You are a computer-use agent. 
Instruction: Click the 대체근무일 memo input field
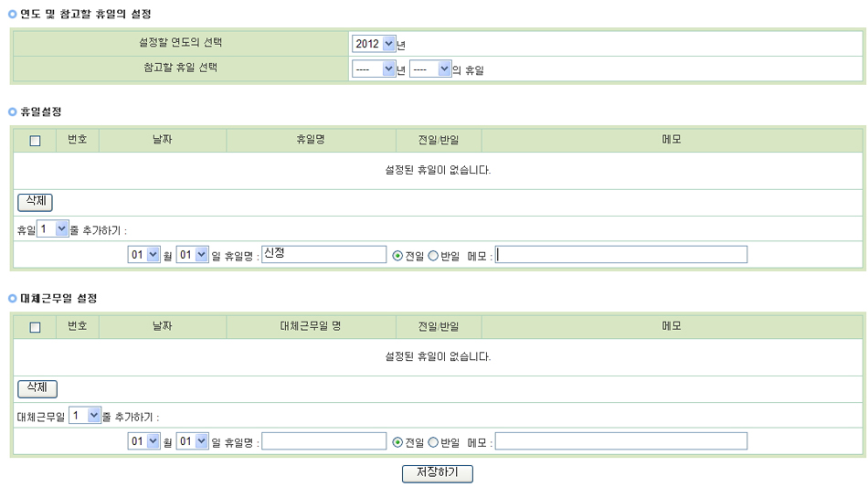(621, 441)
